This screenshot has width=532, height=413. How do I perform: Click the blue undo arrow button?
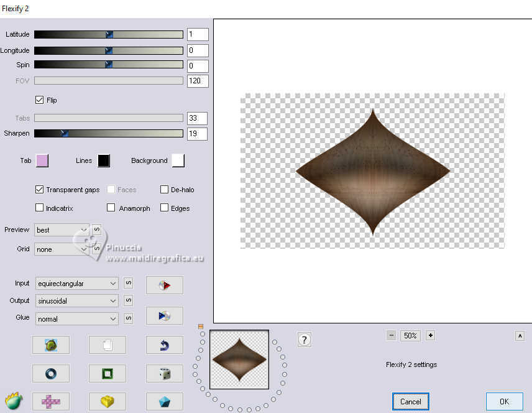tap(165, 345)
